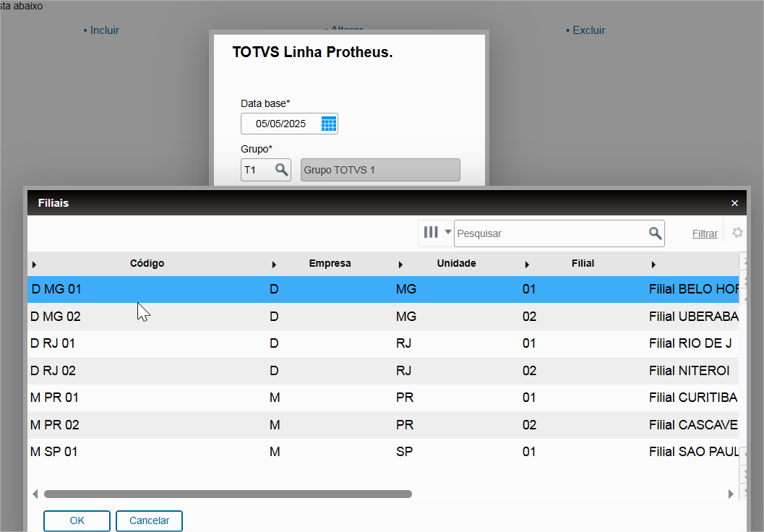
Task: Select row D MG 02
Action: click(x=383, y=317)
